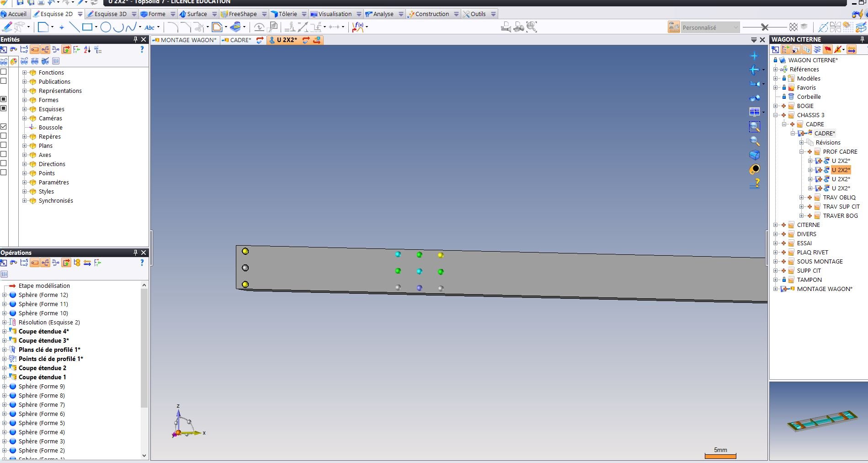Open the Personnalisé dropdown
Viewport: 868px width, 463px height.
pos(710,27)
